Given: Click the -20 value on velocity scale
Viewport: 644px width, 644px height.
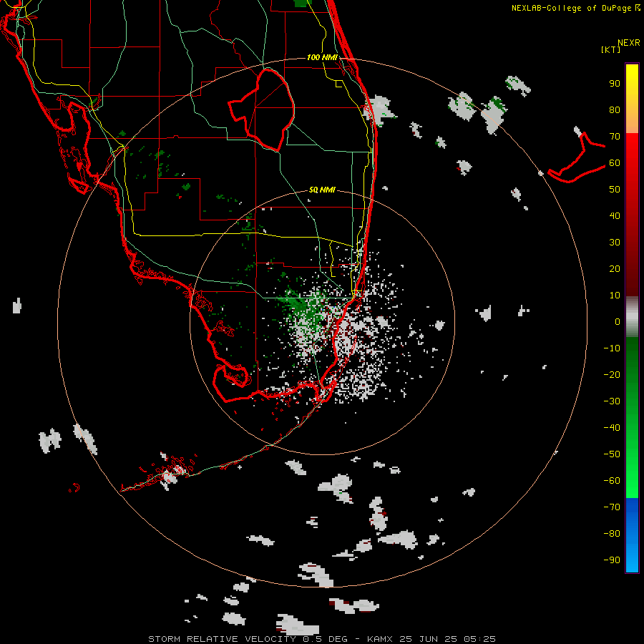Looking at the screenshot, I should tap(612, 374).
